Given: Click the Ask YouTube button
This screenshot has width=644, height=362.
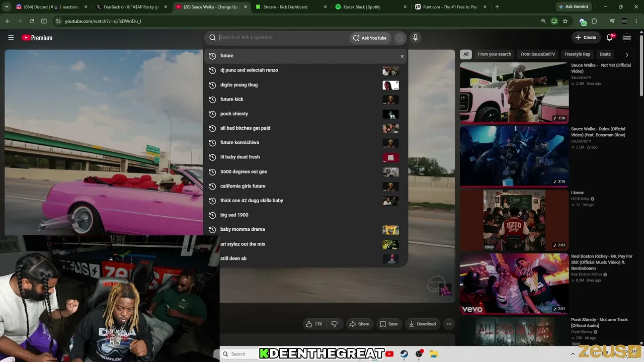Looking at the screenshot, I should click(x=370, y=38).
